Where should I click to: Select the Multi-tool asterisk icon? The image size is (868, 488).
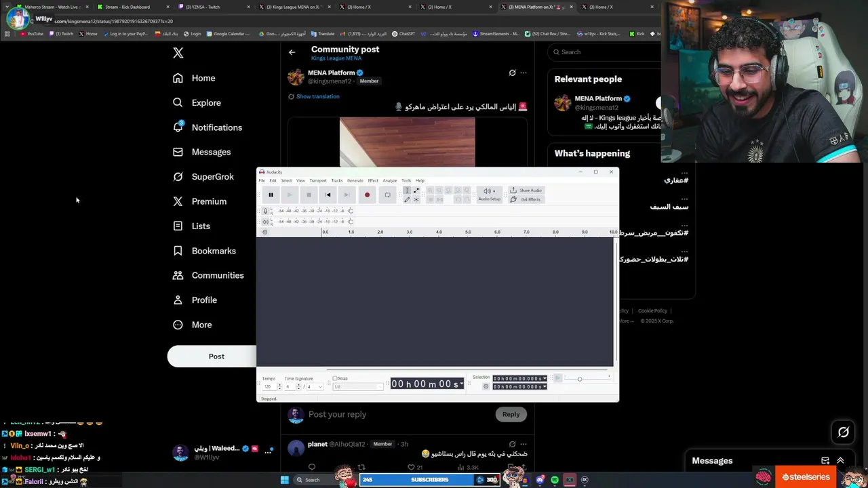[416, 199]
